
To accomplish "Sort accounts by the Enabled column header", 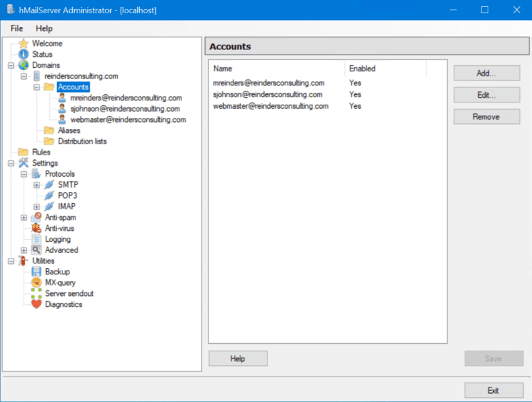I will [385, 69].
